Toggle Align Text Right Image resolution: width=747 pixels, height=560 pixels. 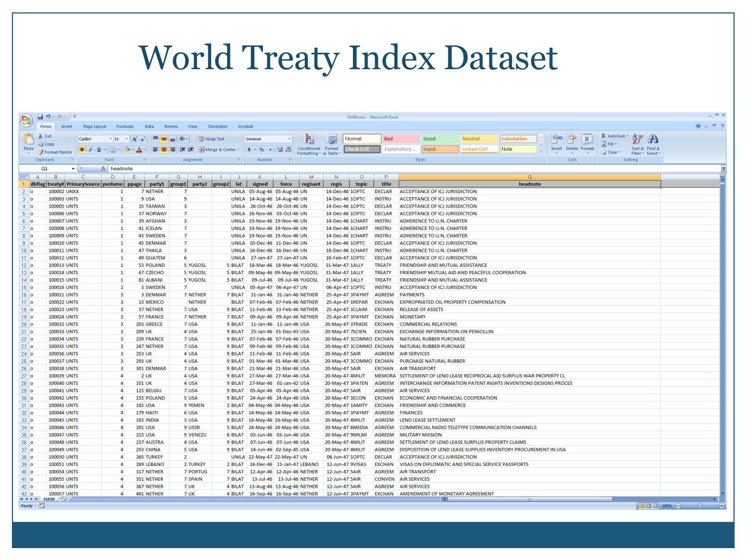click(172, 150)
